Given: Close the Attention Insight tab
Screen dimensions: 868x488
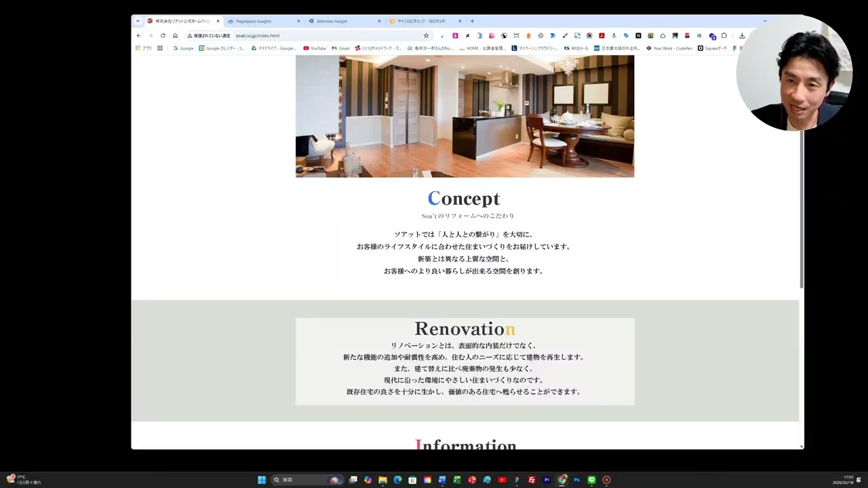Looking at the screenshot, I should click(x=379, y=21).
